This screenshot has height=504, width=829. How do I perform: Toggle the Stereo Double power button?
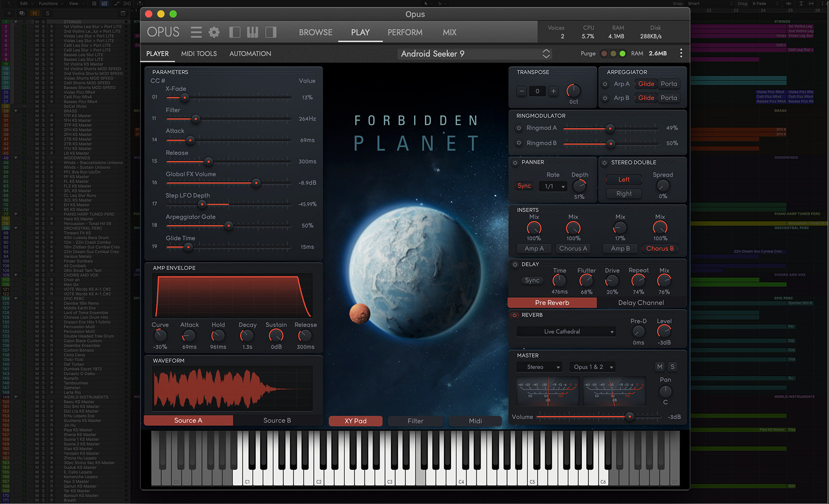(604, 162)
